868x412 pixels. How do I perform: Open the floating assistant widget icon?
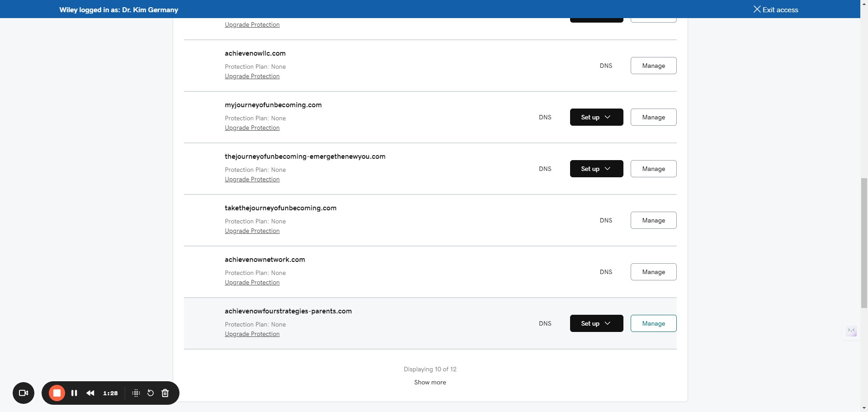click(851, 331)
